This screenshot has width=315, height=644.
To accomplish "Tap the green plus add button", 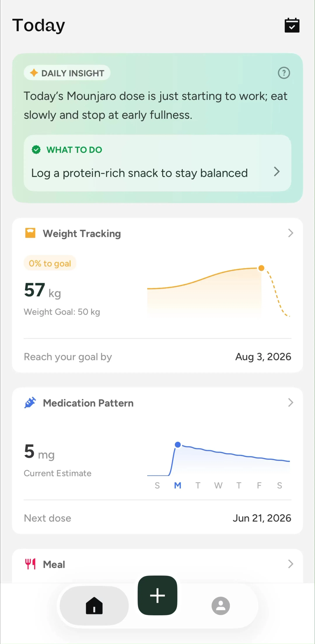I will pos(157,595).
